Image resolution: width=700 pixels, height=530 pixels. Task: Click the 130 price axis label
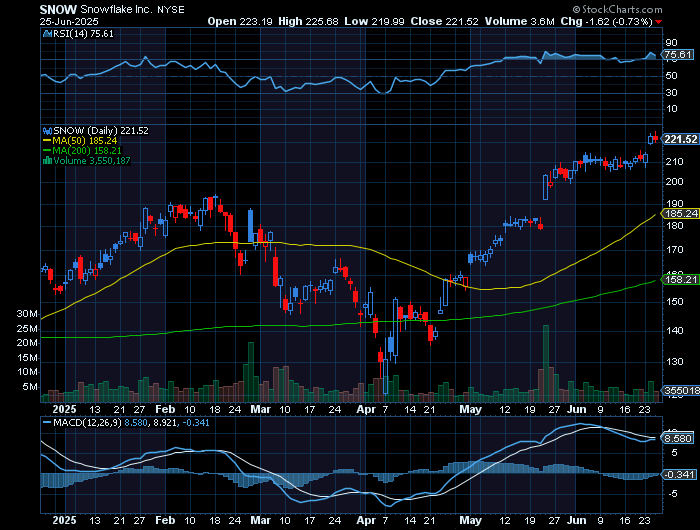pyautogui.click(x=674, y=361)
